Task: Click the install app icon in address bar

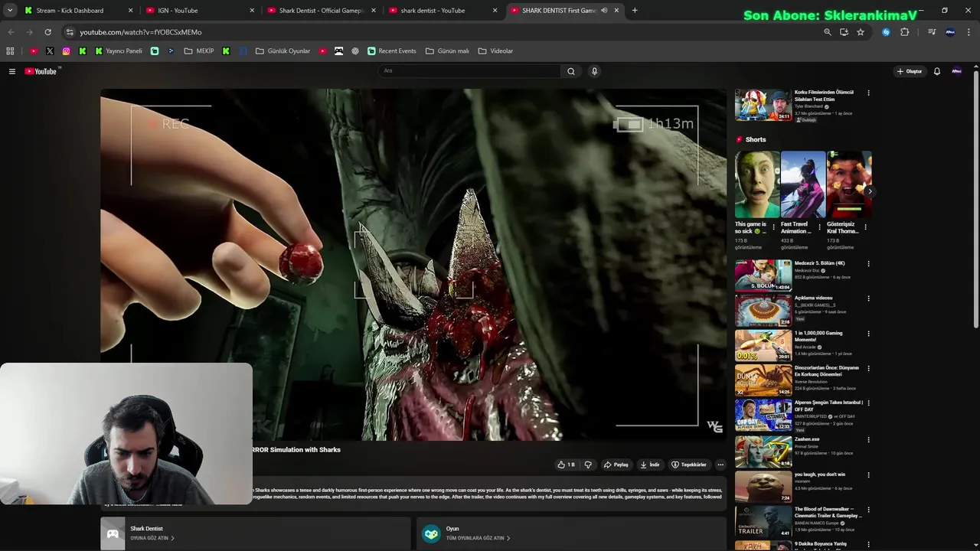Action: (844, 32)
